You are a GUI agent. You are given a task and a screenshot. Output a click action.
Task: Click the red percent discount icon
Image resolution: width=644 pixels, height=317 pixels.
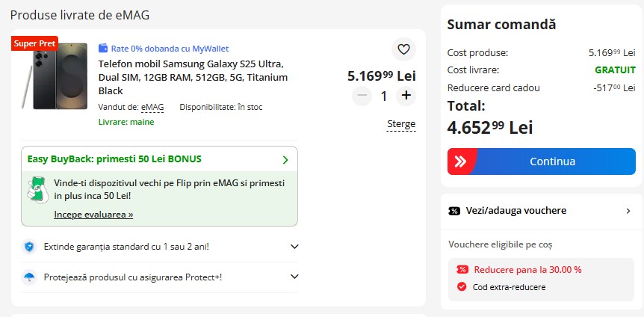tap(462, 270)
